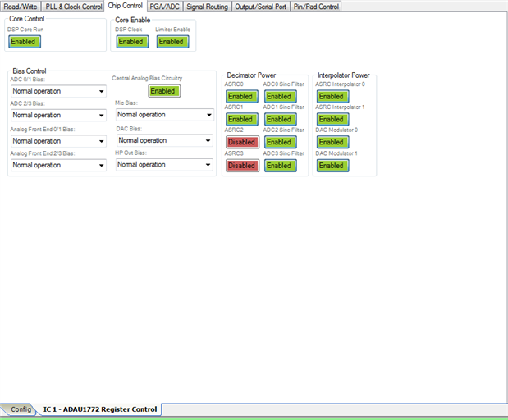This screenshot has height=420, width=508.
Task: Expand Analog Front End 0/1 Bias dropdown
Action: pos(58,141)
